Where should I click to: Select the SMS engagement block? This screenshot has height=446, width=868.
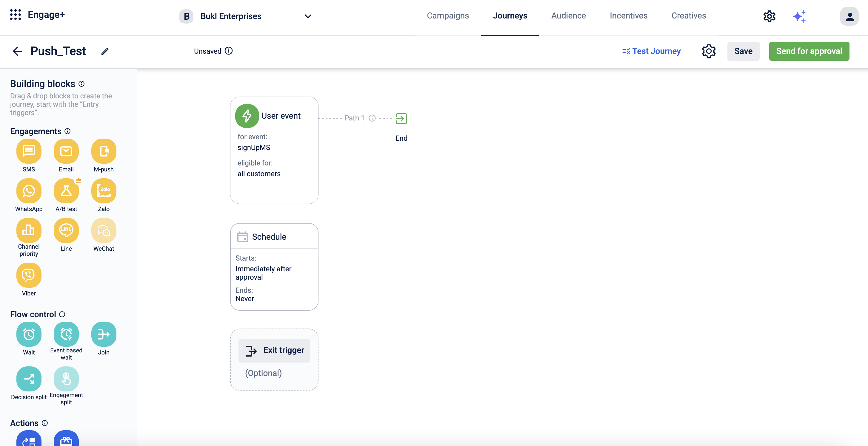[x=29, y=151]
